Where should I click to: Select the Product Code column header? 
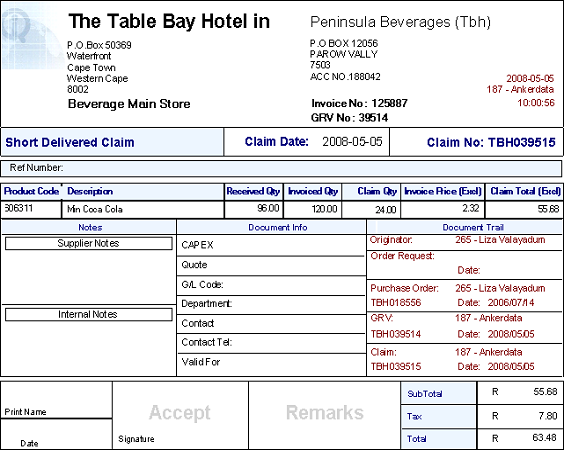[x=31, y=191]
